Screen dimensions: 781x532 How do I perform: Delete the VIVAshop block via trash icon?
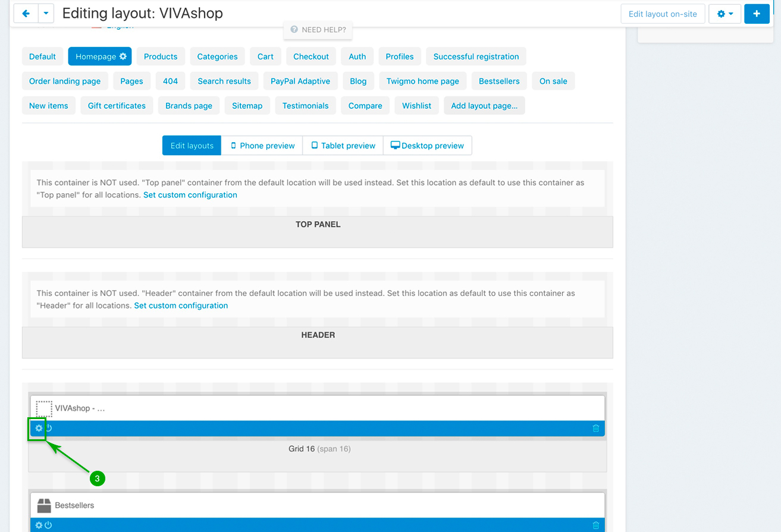pos(595,428)
